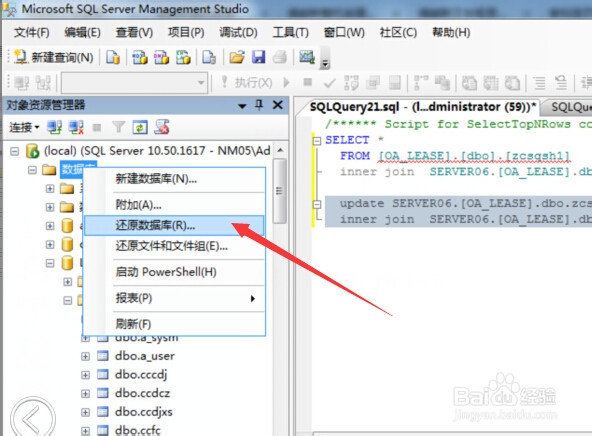Click the Activity Monitor toolbar icon

pyautogui.click(x=307, y=57)
